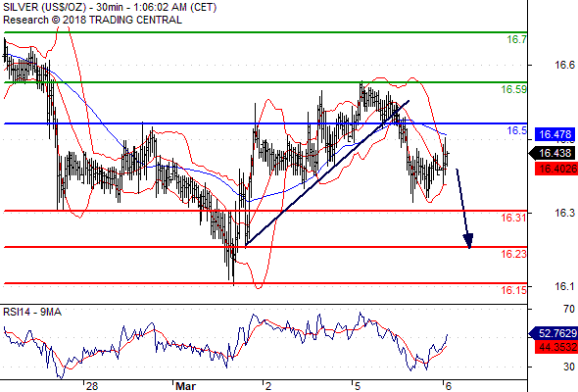Click the 16.23 red support label
578x392 pixels.
tap(513, 254)
